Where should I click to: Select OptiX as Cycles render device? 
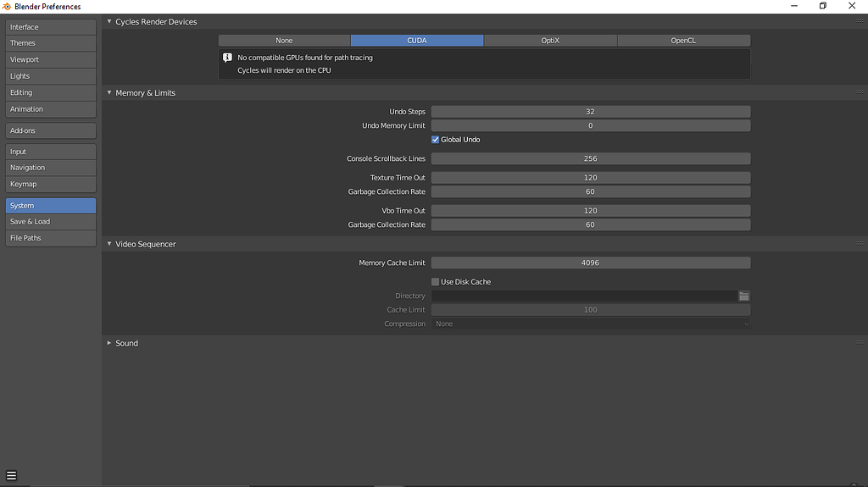pyautogui.click(x=550, y=41)
